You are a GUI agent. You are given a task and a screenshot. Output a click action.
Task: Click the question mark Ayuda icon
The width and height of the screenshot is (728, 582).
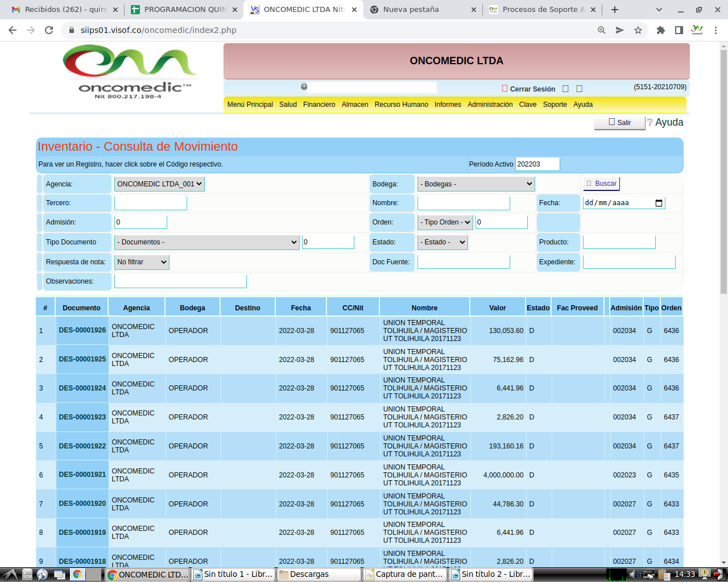pyautogui.click(x=650, y=123)
